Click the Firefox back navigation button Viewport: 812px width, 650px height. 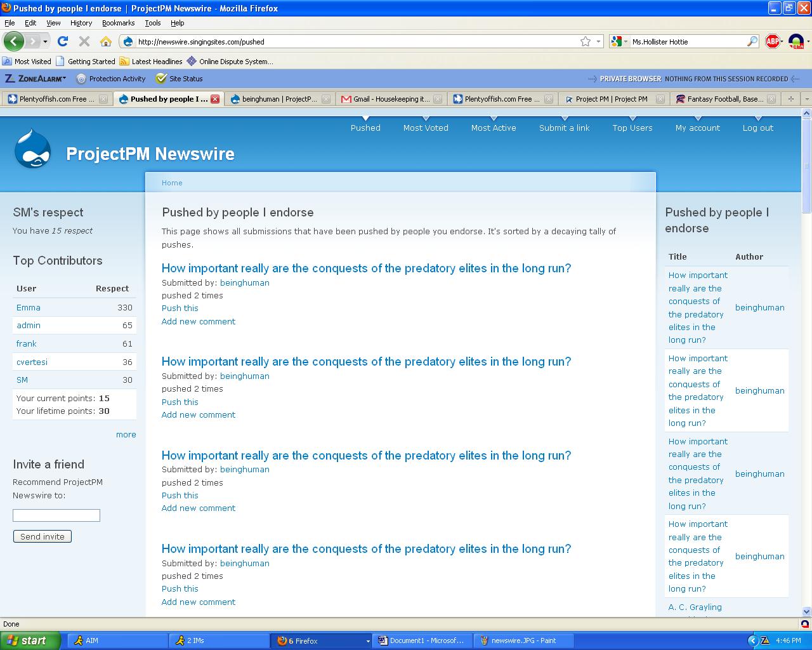pos(14,41)
